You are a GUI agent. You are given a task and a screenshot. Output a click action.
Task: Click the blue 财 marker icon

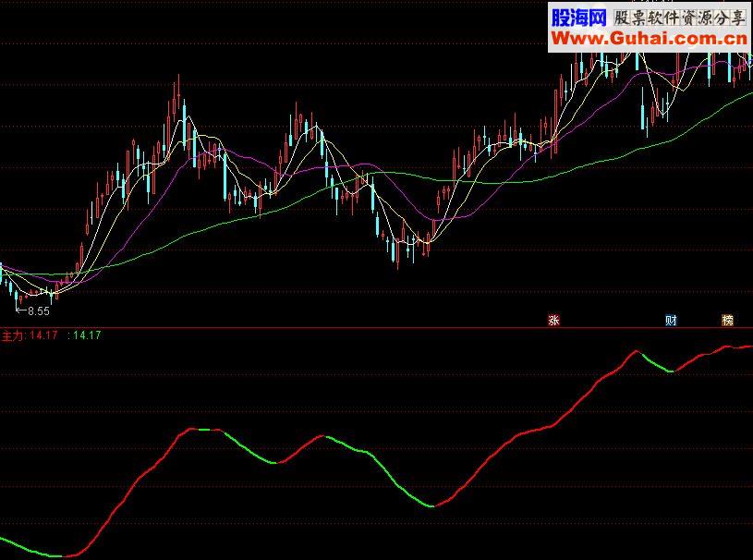click(x=671, y=320)
